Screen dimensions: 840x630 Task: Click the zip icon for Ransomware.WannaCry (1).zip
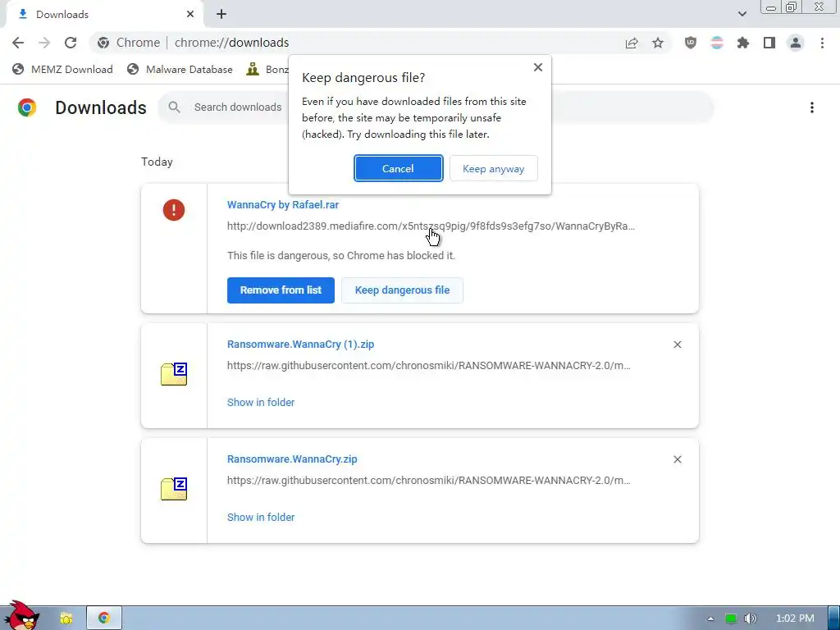coord(174,374)
